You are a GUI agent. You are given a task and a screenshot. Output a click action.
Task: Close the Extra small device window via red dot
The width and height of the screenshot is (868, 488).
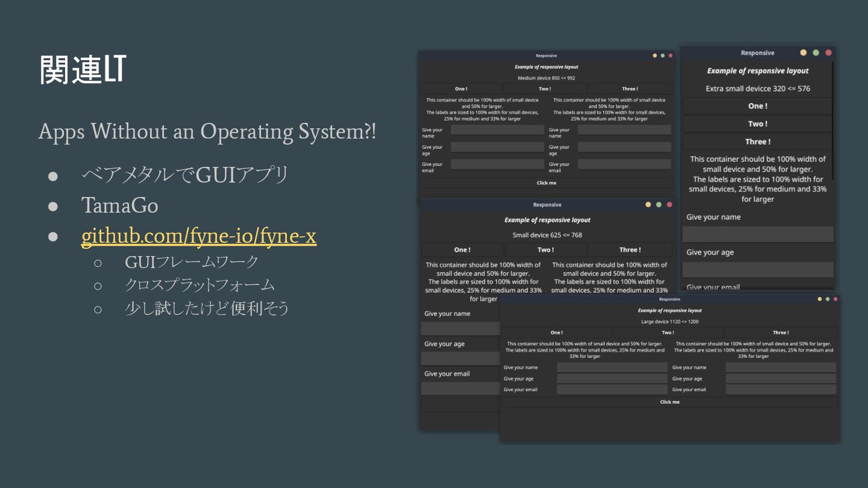pyautogui.click(x=828, y=53)
